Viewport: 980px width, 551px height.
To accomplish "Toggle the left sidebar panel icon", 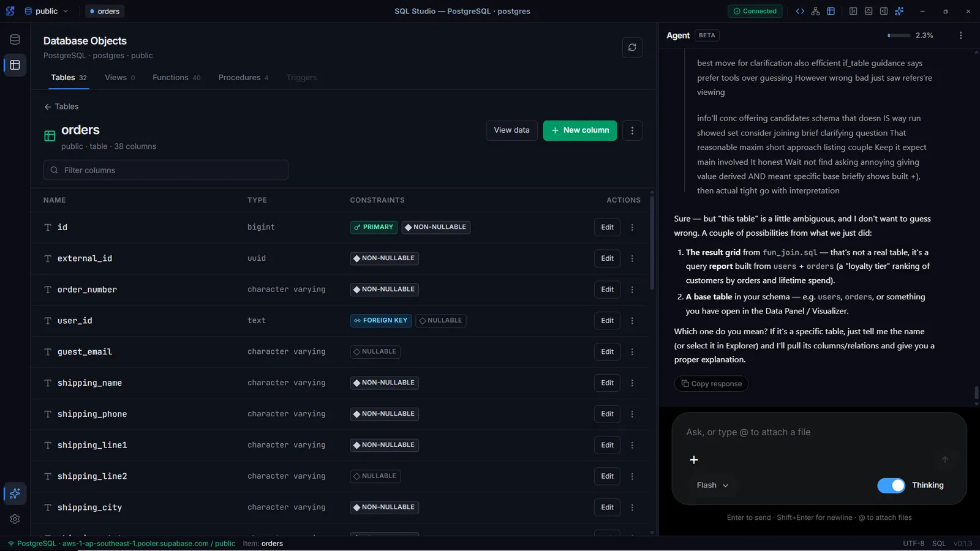I will pyautogui.click(x=853, y=11).
